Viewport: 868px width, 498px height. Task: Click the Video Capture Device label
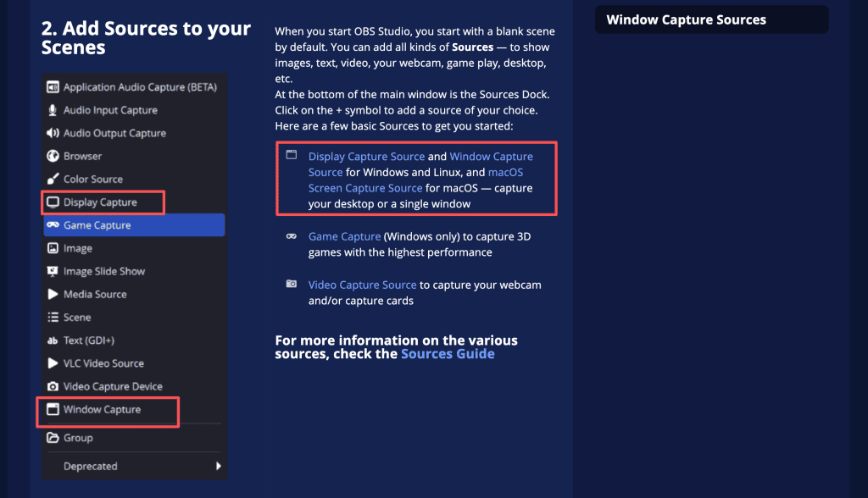pos(113,386)
